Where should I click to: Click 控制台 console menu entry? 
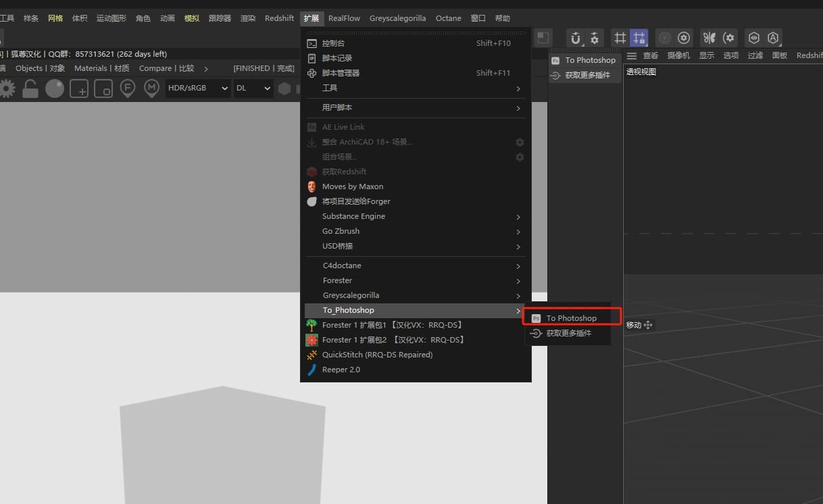[416, 43]
